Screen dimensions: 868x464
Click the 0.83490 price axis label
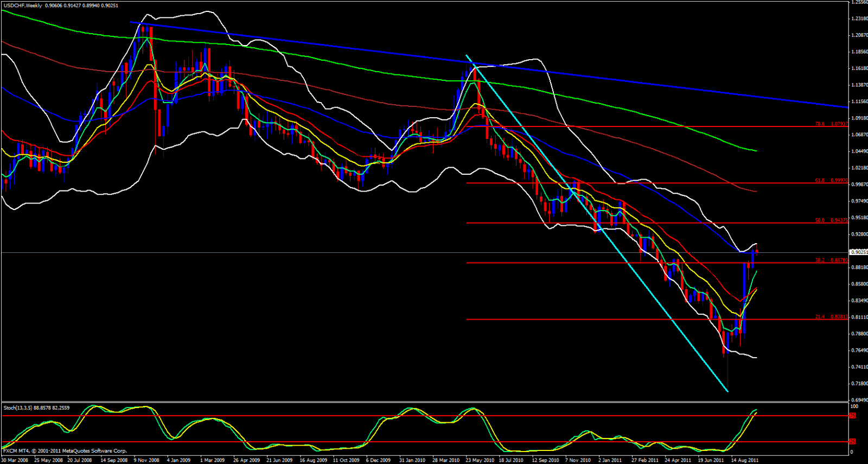click(859, 301)
